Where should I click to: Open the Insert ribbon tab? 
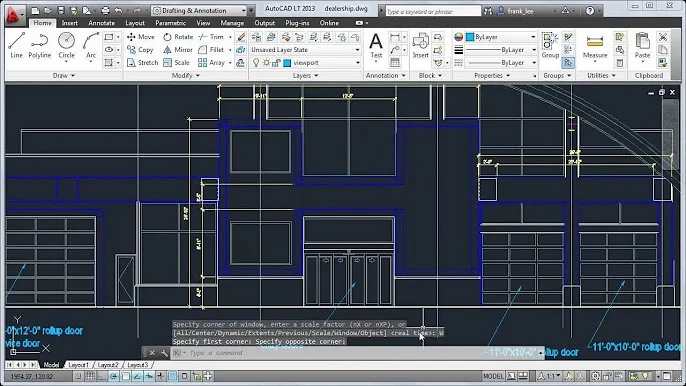point(70,23)
